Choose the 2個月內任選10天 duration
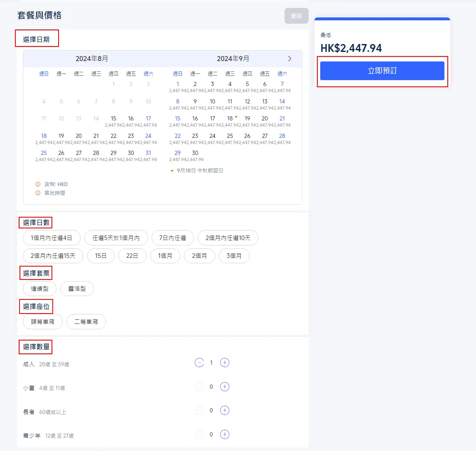 228,238
